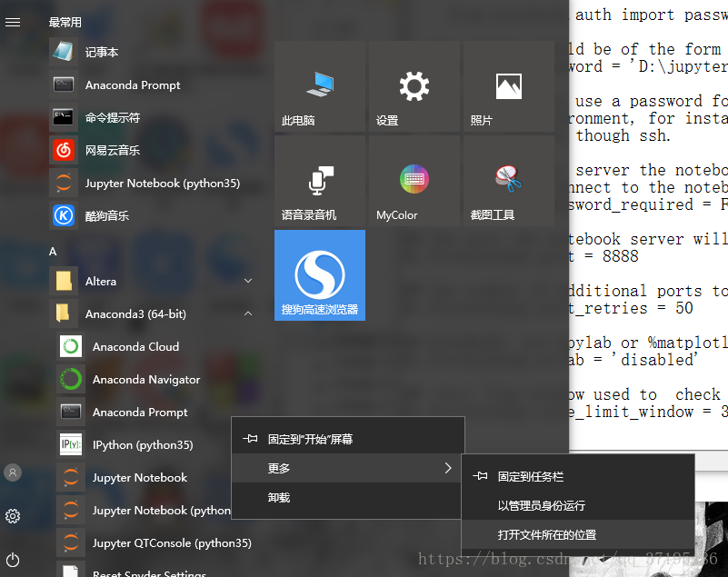The height and width of the screenshot is (577, 728).
Task: Click the Notepad (记事本) icon
Action: click(x=63, y=52)
